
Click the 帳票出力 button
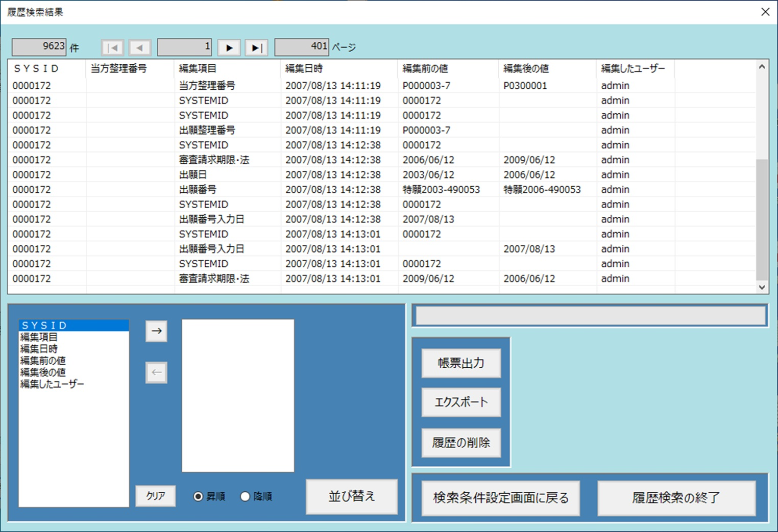pyautogui.click(x=461, y=363)
